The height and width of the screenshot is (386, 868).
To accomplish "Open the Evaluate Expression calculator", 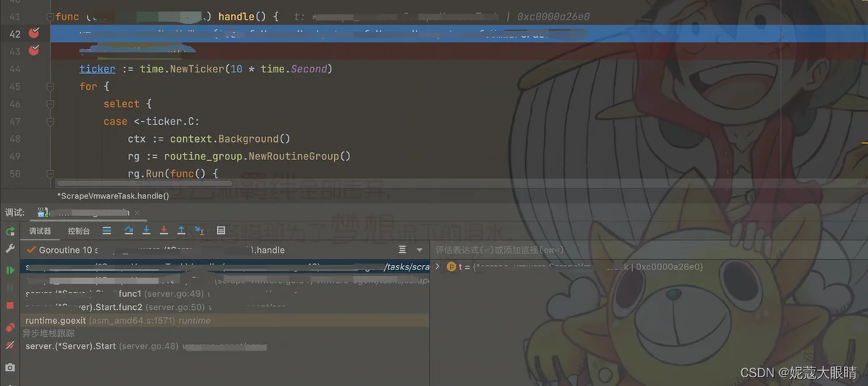I will click(221, 231).
